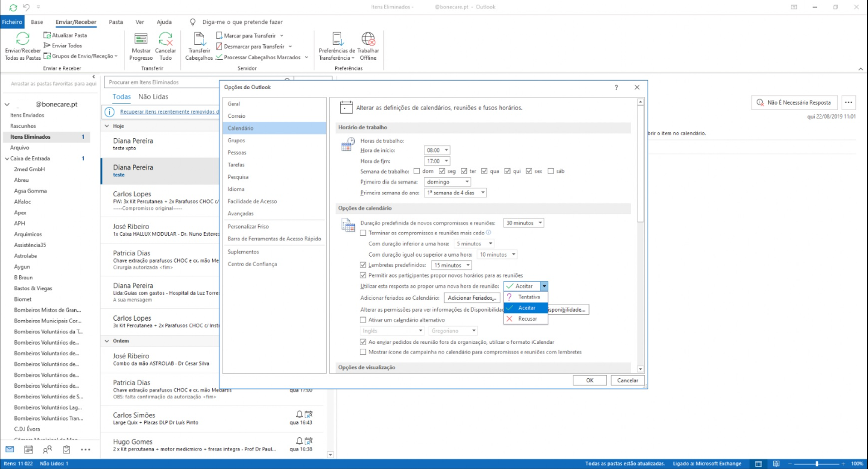Toggle seg work day checkbox
This screenshot has height=469, width=868.
click(442, 171)
